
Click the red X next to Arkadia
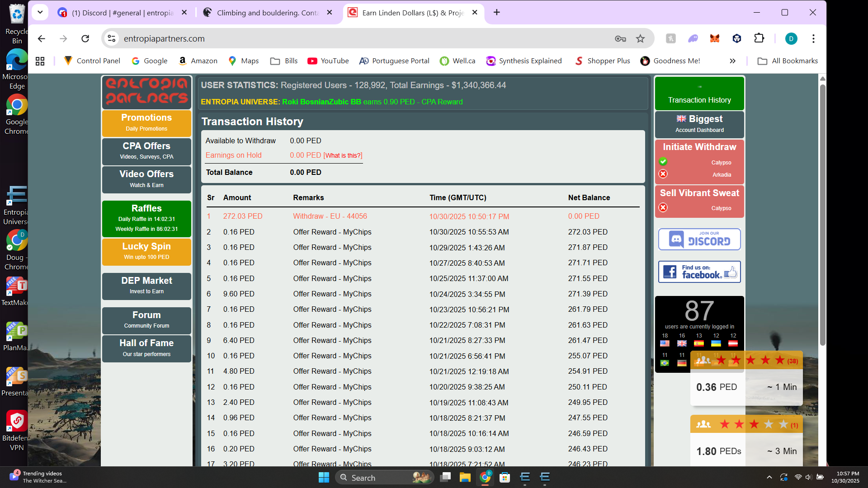tap(663, 174)
